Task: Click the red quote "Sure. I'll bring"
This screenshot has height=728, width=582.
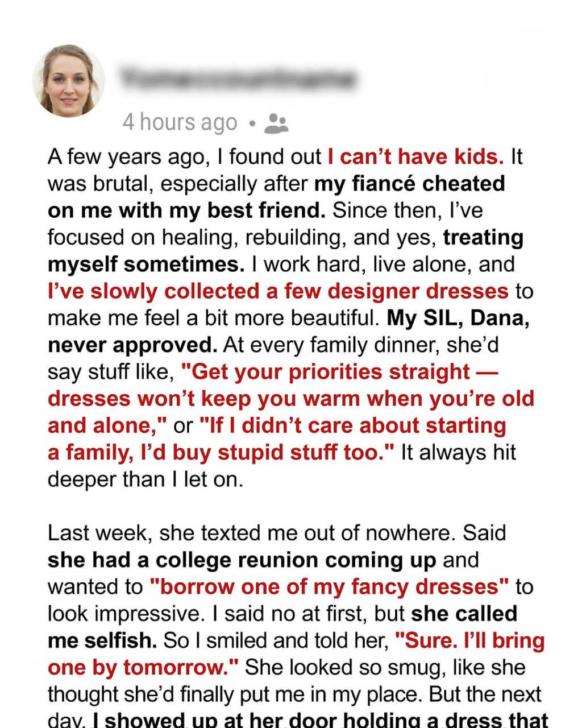Action: pos(469,641)
